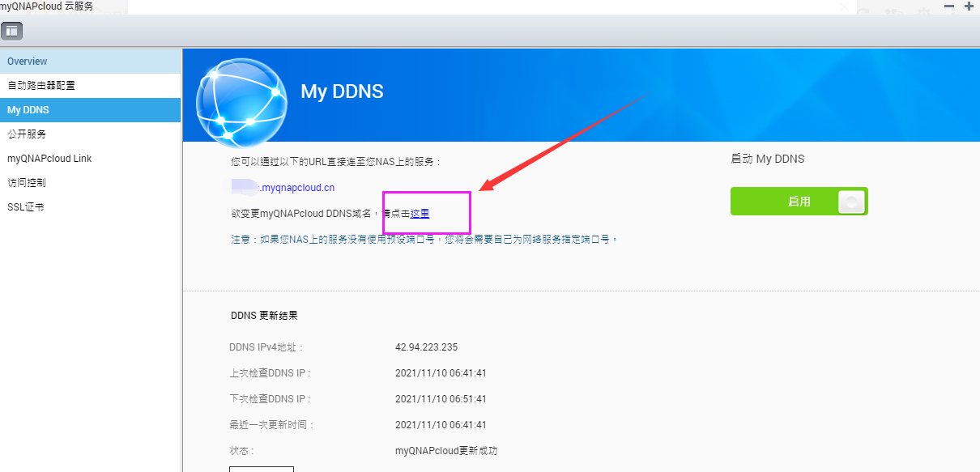This screenshot has height=472, width=980.
Task: Click the blue 注意 port note text
Action: [424, 240]
